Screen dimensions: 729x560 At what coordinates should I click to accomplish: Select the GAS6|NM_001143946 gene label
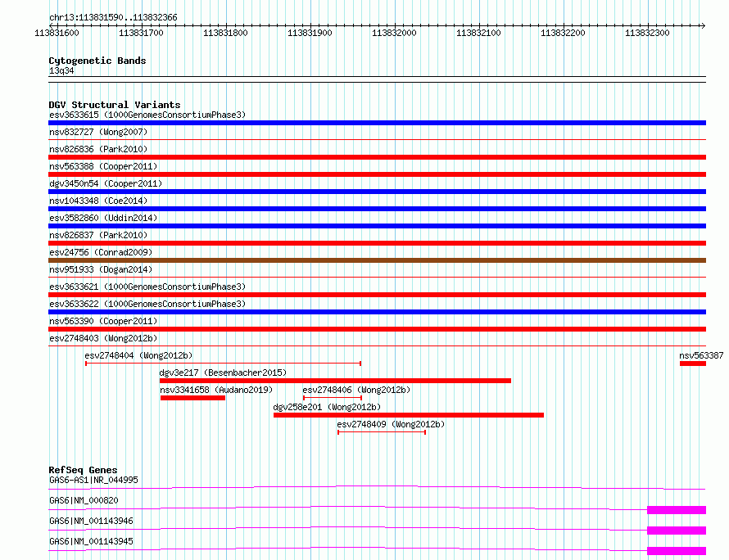click(x=91, y=521)
